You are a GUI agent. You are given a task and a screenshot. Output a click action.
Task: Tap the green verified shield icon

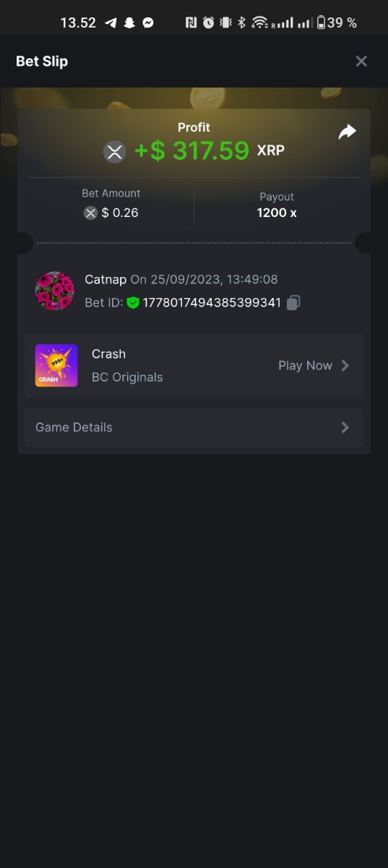click(x=133, y=302)
